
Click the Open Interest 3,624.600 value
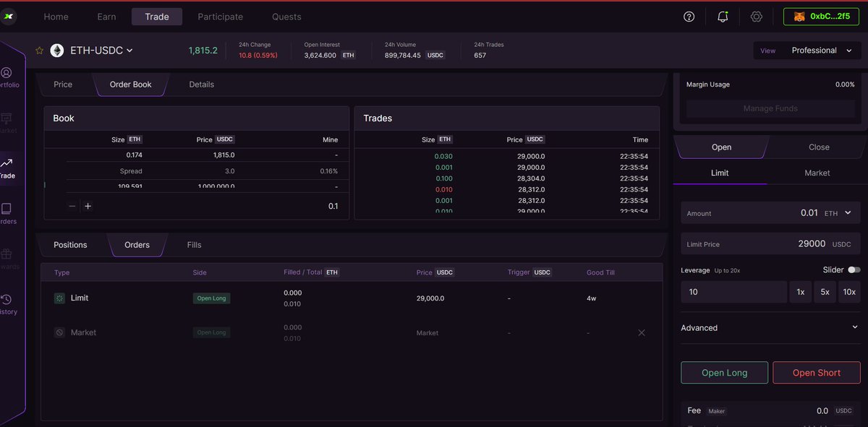320,55
